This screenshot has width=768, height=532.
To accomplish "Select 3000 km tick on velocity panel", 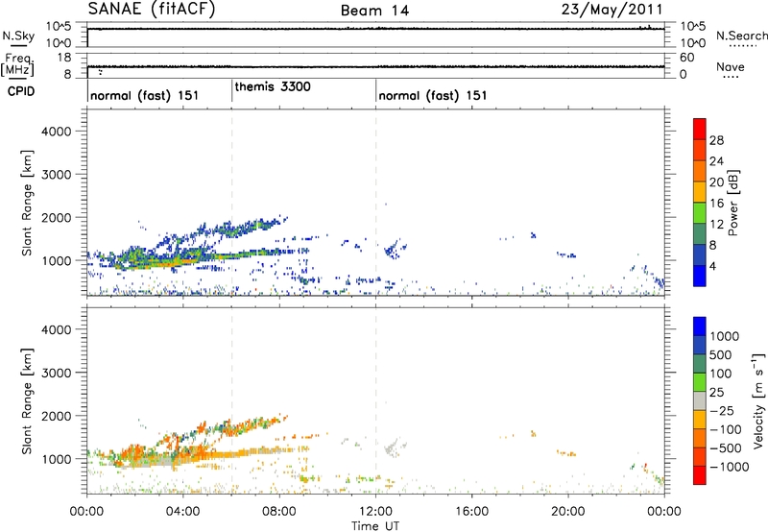I will coord(57,373).
